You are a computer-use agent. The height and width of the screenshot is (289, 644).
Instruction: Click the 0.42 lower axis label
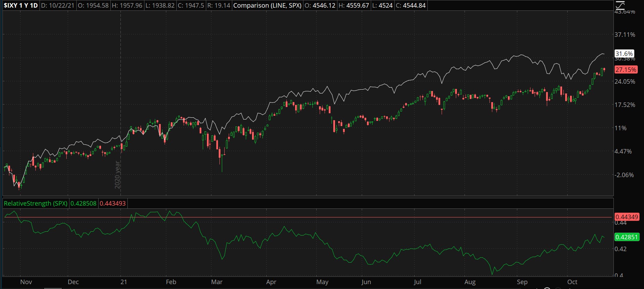point(621,249)
